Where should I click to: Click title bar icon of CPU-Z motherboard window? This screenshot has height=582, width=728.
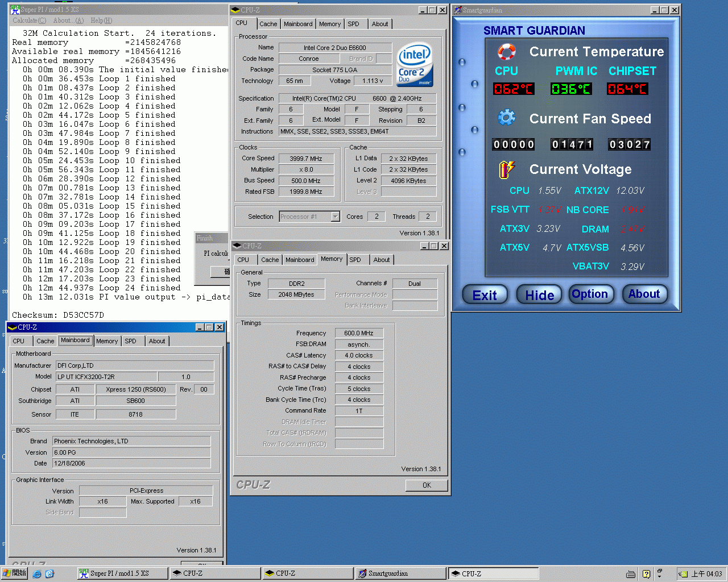point(12,327)
